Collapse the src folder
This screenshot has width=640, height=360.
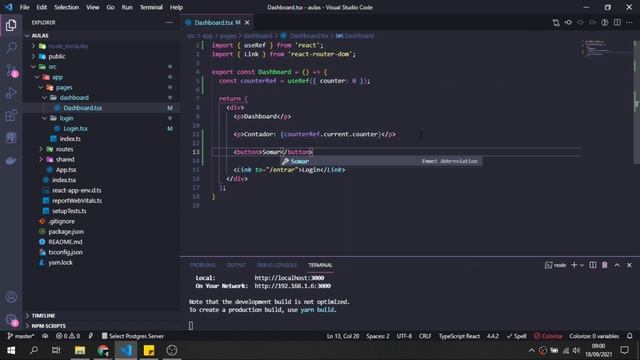tap(33, 67)
